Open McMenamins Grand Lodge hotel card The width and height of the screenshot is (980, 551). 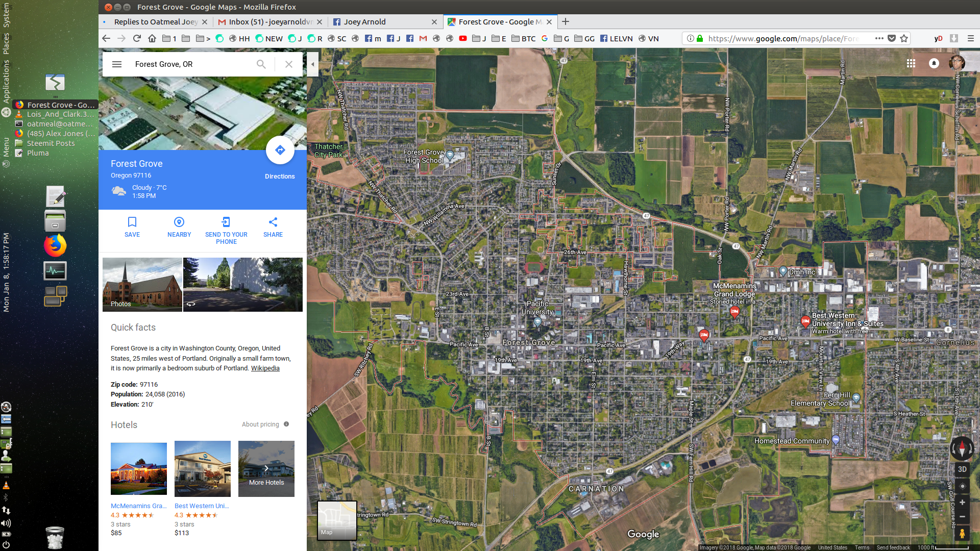(x=139, y=468)
